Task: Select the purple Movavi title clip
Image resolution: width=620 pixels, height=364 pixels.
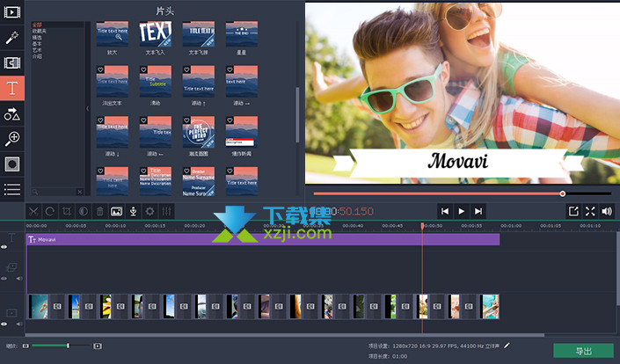Action: tap(263, 239)
